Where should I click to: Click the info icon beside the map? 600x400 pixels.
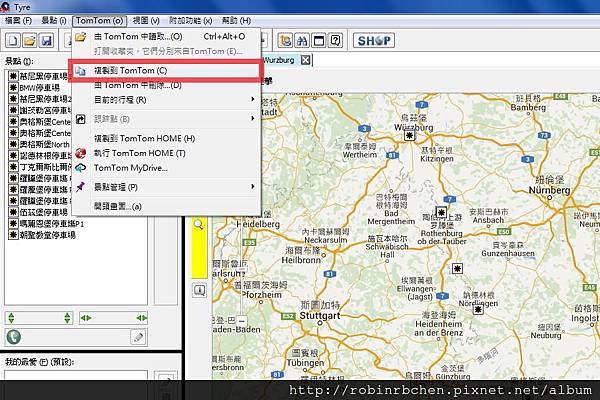tap(199, 290)
